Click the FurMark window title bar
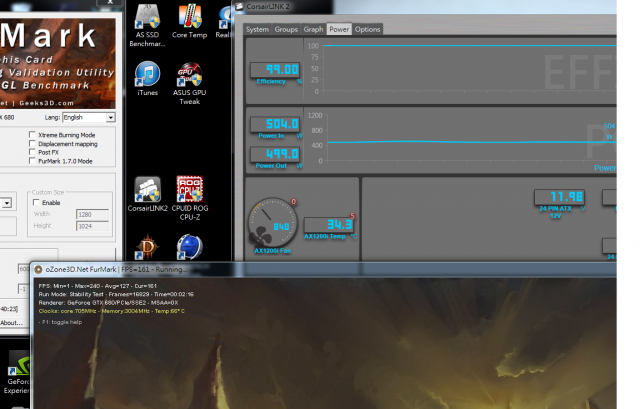 click(x=324, y=269)
